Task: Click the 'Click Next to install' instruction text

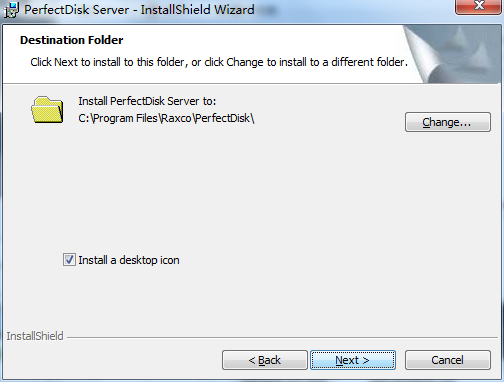Action: 219,62
